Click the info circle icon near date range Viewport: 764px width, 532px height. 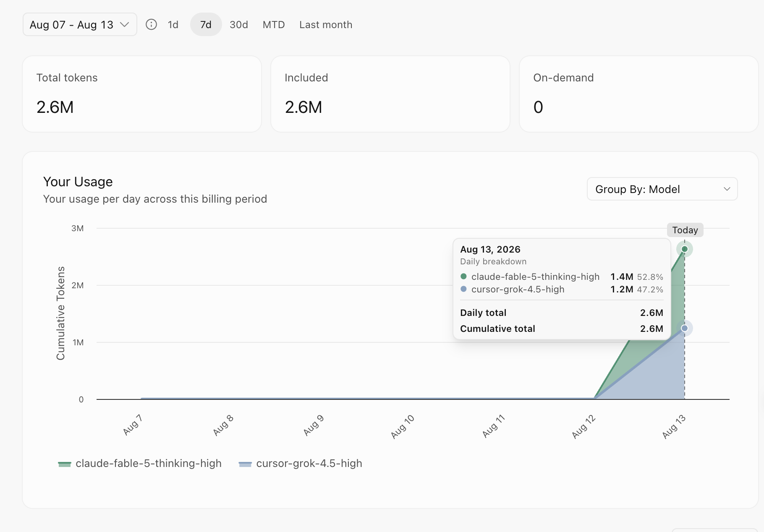151,25
